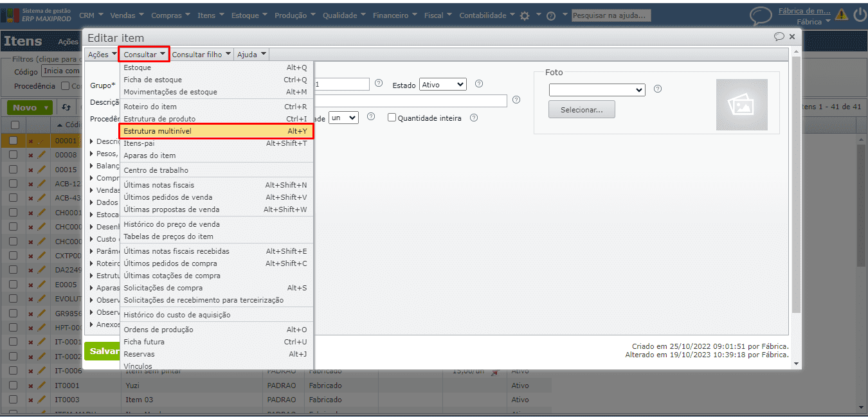
Task: Click the edit pencil icon on row IT-0006
Action: (x=41, y=371)
